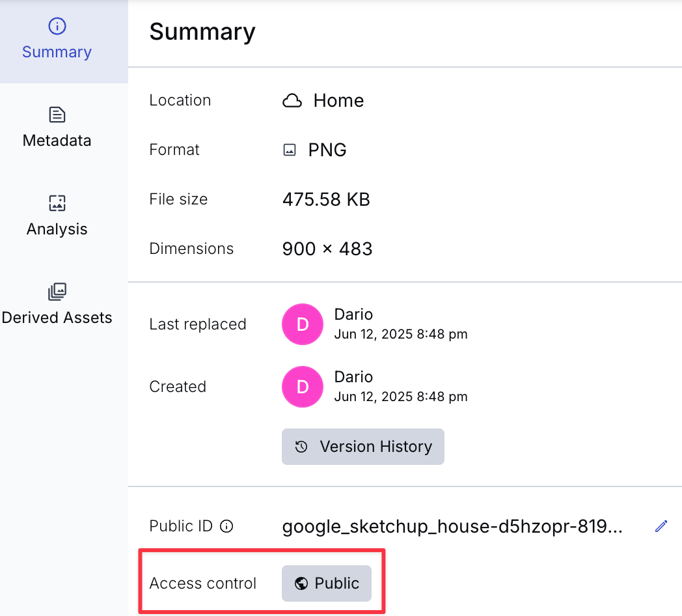Click the Dario name under Created
Image resolution: width=682 pixels, height=616 pixels.
[353, 377]
